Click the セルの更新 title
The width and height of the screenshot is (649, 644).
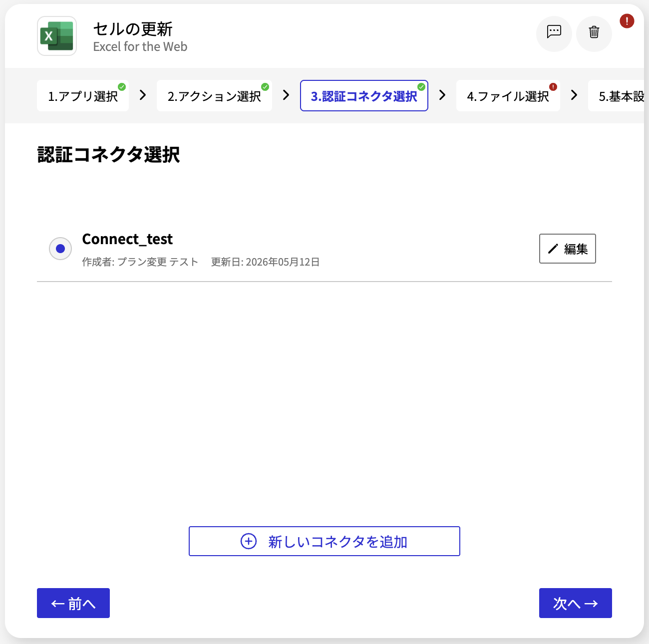pos(133,29)
